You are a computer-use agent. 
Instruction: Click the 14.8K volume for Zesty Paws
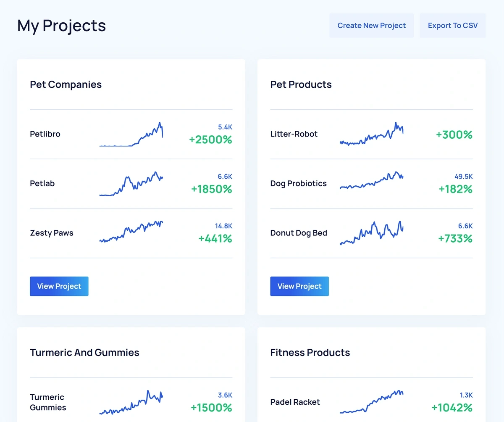point(223,226)
